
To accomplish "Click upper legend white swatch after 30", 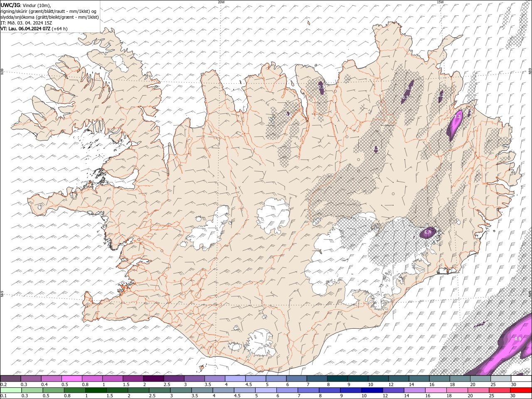I will (522, 379).
